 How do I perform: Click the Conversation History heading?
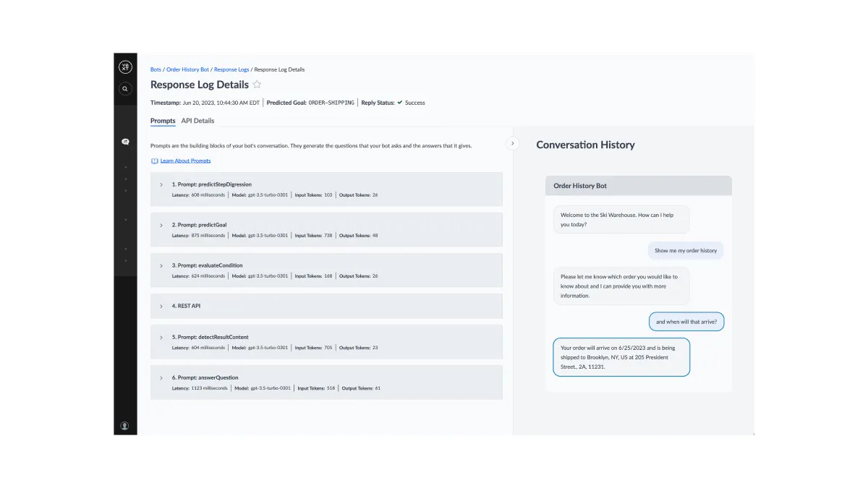585,145
